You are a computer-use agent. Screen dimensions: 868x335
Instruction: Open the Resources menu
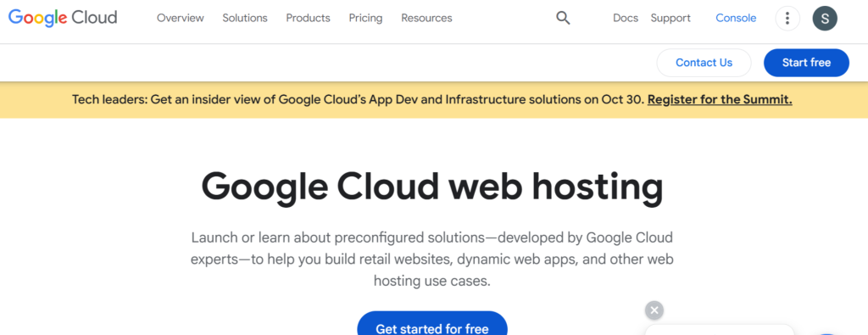426,19
